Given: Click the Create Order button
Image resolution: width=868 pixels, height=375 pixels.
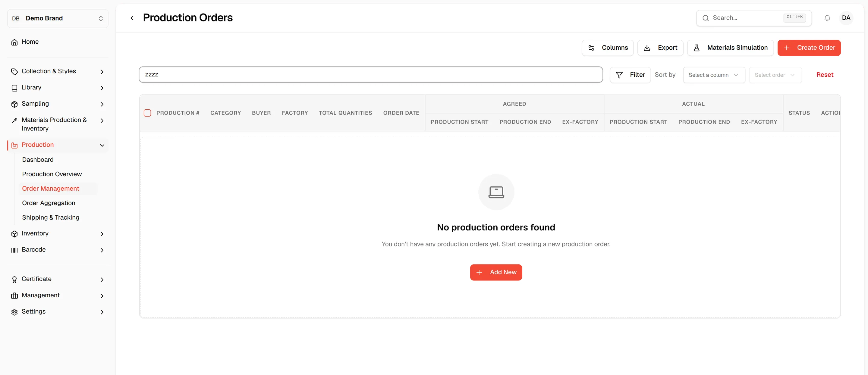Looking at the screenshot, I should pyautogui.click(x=809, y=48).
